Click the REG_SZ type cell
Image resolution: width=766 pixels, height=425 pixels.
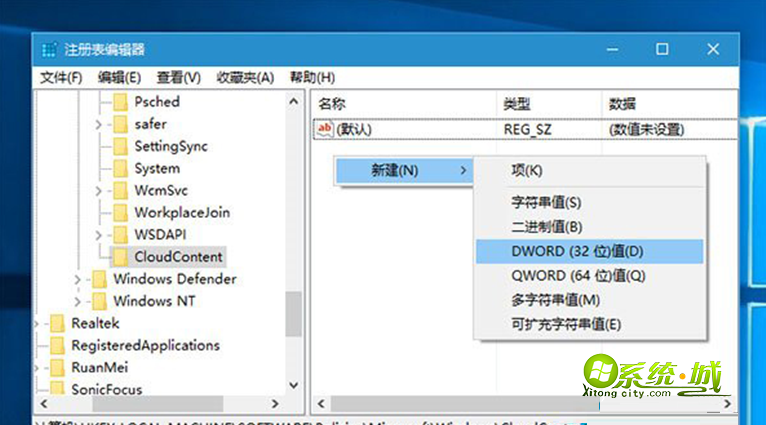tap(528, 129)
